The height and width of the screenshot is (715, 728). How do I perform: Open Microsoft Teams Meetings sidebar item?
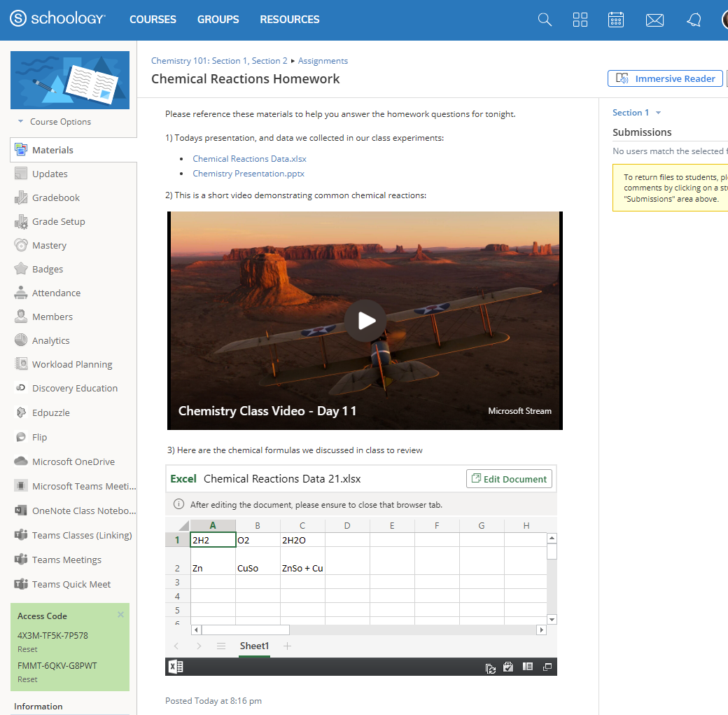click(x=84, y=487)
